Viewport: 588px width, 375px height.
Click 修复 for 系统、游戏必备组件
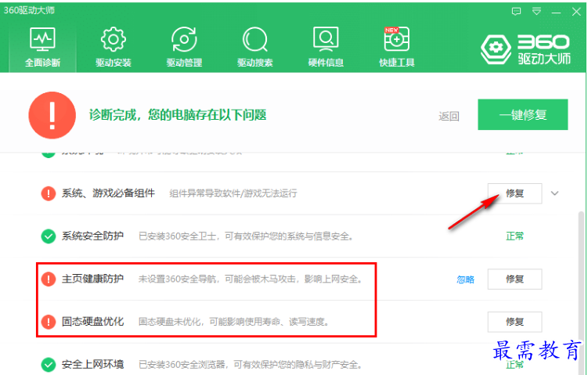[x=515, y=193]
